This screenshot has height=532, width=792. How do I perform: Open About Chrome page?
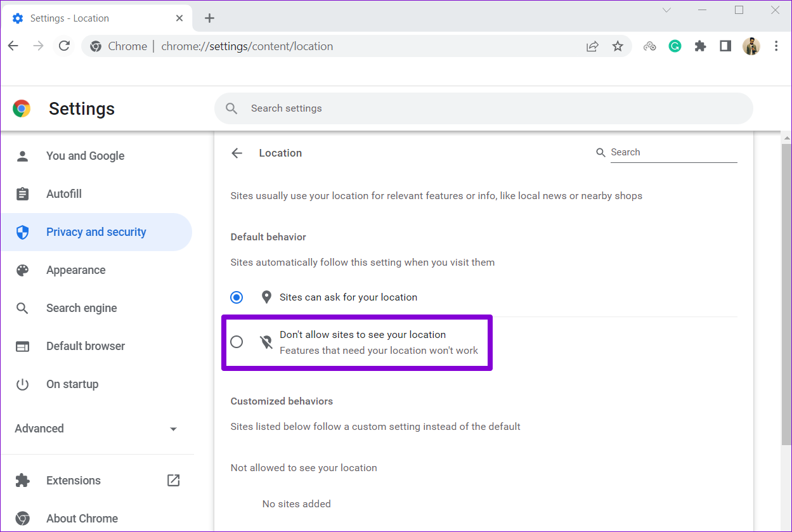(x=96, y=519)
